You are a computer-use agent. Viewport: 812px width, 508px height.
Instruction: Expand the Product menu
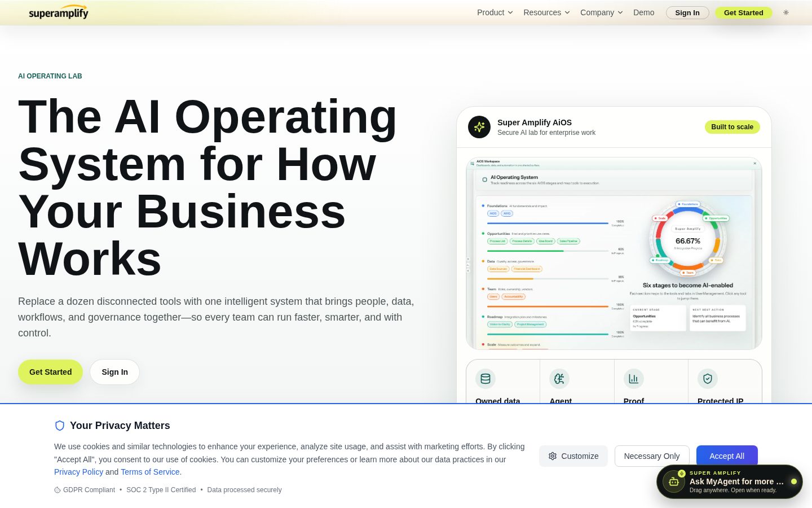click(495, 12)
